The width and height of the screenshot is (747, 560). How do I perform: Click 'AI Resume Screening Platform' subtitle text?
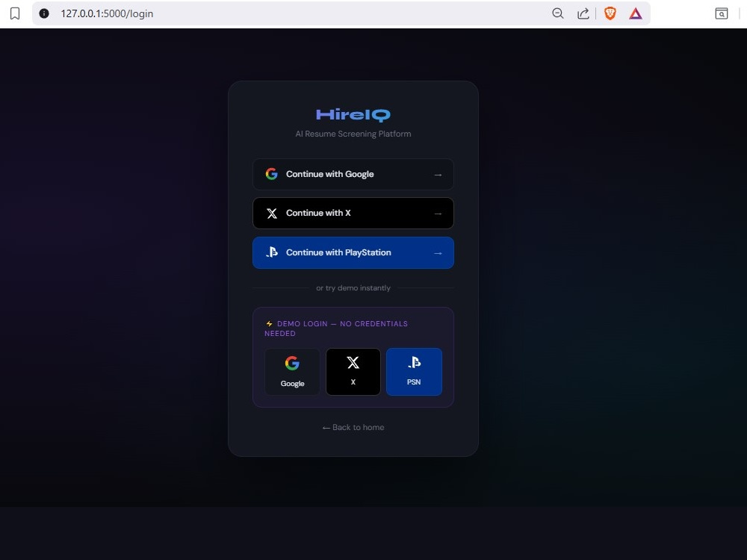pyautogui.click(x=353, y=134)
